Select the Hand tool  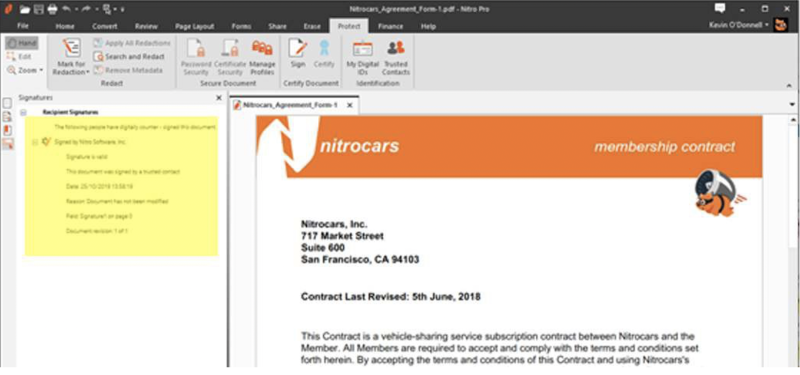tap(22, 43)
